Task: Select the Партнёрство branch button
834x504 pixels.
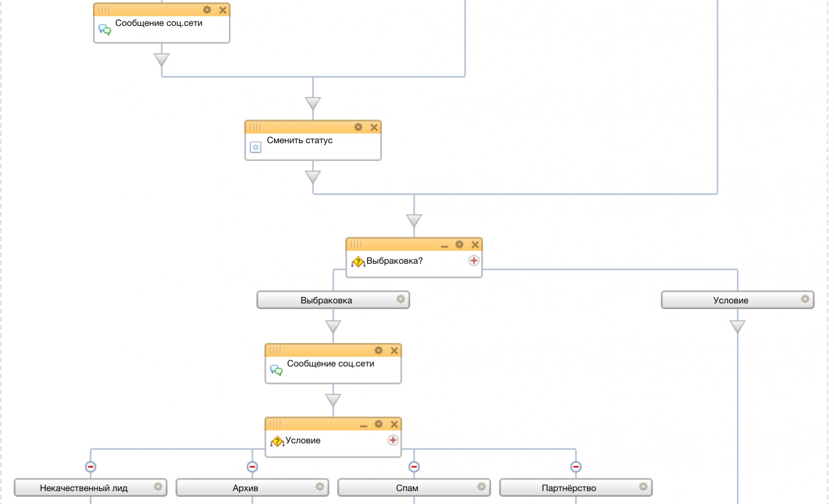Action: point(569,488)
